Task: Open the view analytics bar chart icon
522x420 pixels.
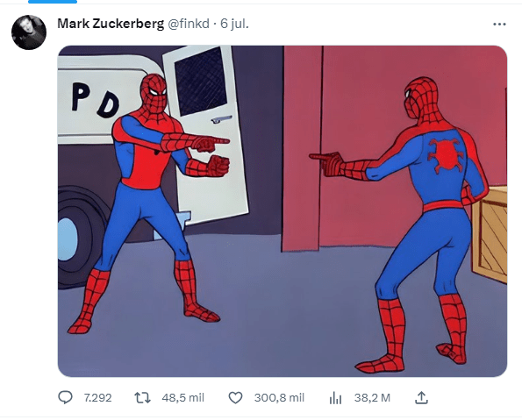Action: point(335,398)
